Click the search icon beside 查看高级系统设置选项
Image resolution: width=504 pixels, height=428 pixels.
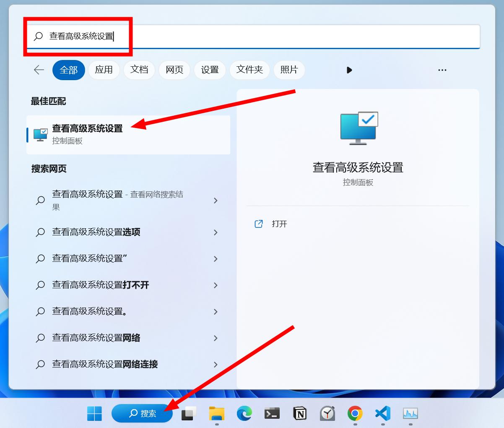pyautogui.click(x=40, y=232)
